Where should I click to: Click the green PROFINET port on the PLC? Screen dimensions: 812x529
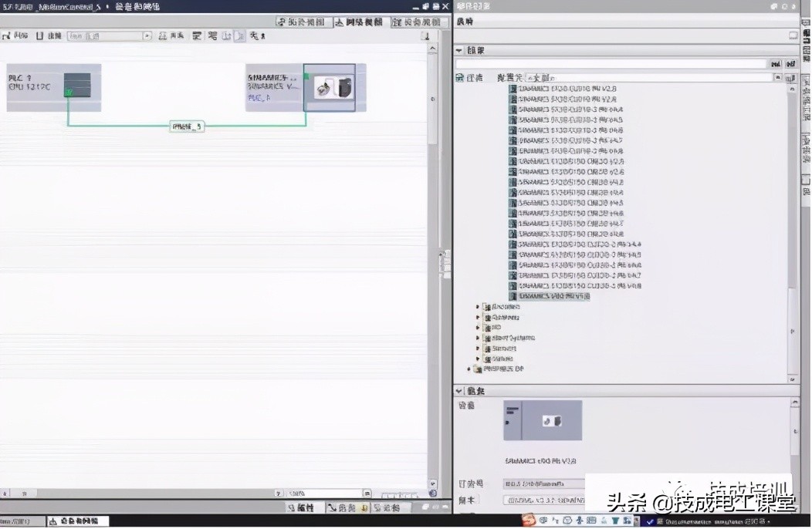pyautogui.click(x=68, y=93)
